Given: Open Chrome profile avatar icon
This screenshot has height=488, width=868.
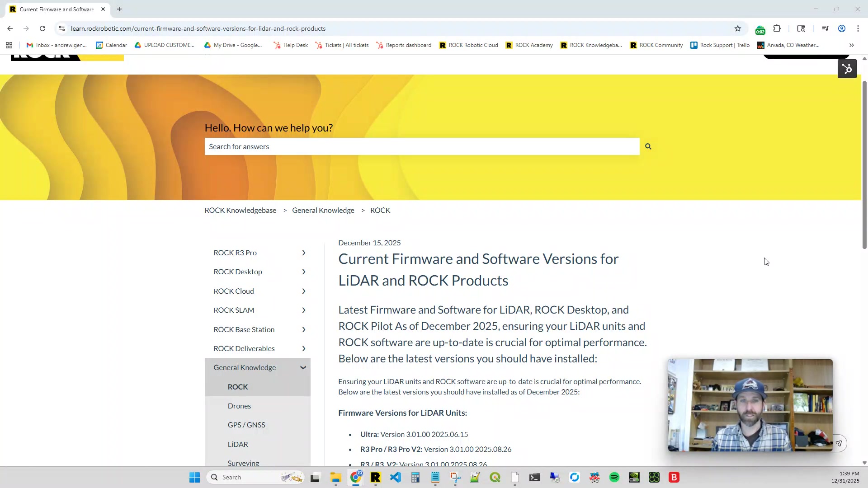Looking at the screenshot, I should pos(841,28).
